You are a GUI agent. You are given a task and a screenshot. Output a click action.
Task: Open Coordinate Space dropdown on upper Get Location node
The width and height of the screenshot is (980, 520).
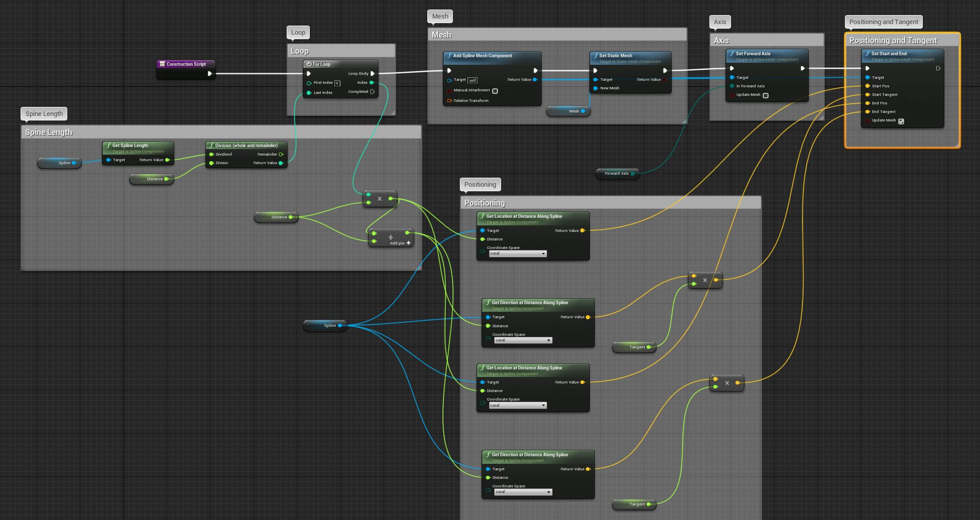click(x=518, y=253)
